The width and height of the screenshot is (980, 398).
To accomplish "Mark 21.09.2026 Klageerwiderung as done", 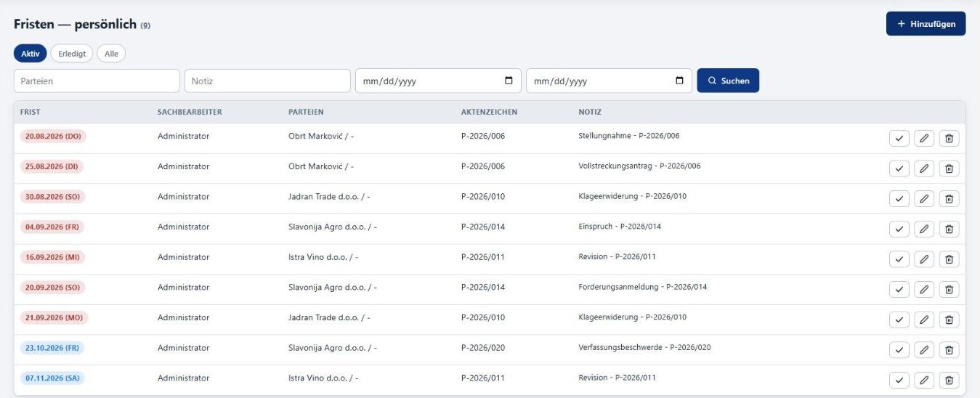I will (899, 320).
